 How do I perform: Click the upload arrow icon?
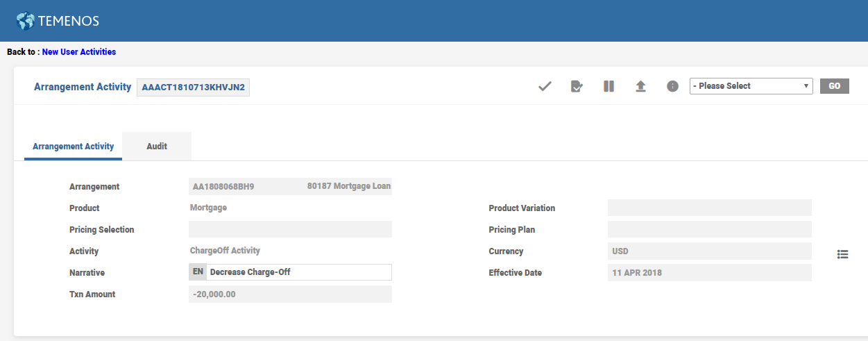tap(640, 86)
